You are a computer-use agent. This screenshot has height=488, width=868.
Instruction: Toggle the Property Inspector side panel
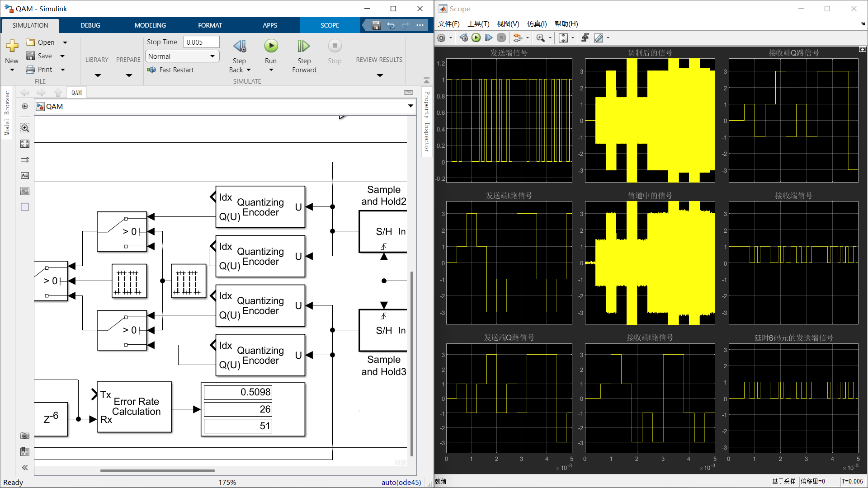426,121
